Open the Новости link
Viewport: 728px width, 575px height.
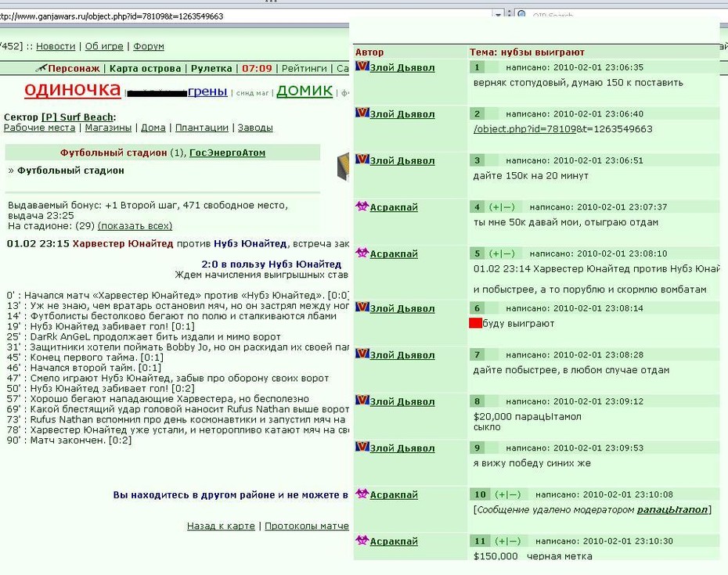[56, 46]
